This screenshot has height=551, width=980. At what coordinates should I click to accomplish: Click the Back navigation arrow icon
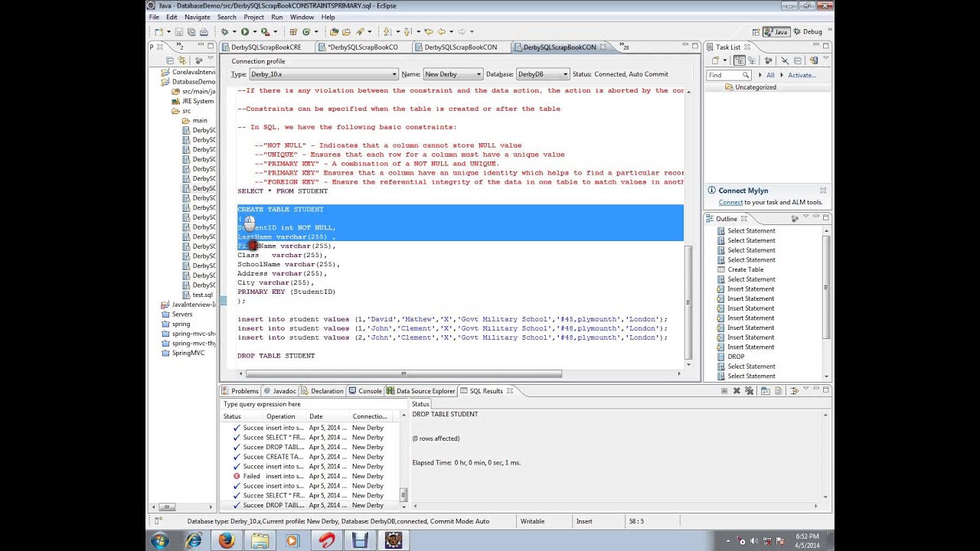click(441, 32)
